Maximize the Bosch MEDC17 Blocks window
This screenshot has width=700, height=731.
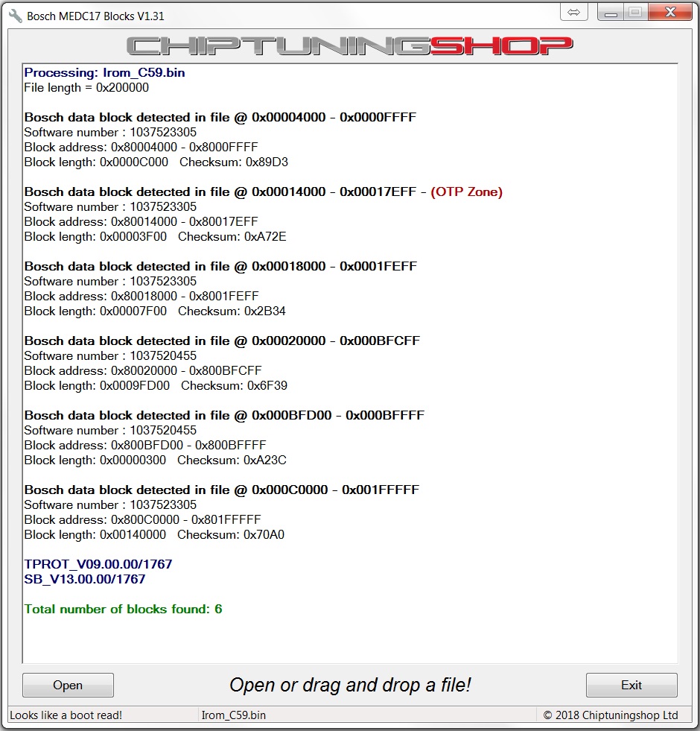[x=635, y=12]
